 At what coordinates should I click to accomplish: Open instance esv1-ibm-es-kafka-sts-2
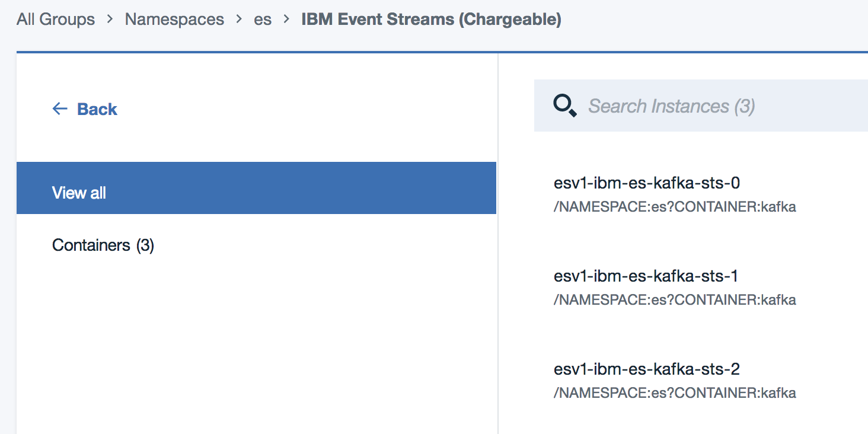[x=647, y=369]
